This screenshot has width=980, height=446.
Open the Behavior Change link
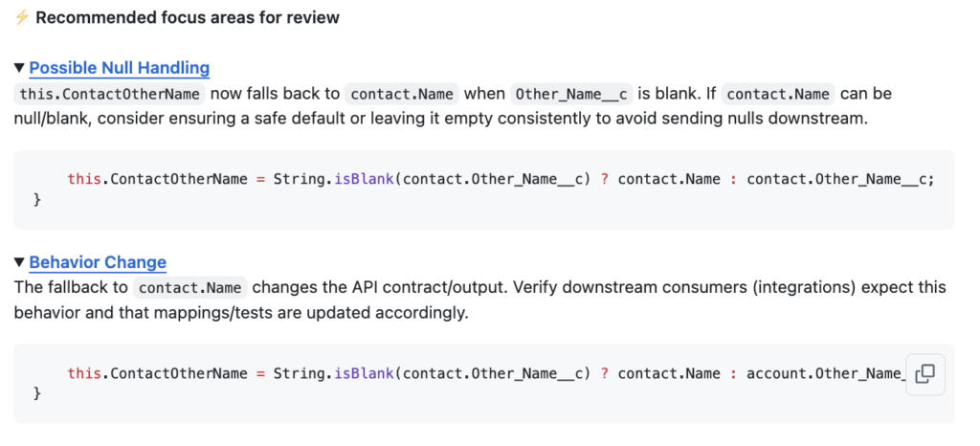pos(98,262)
